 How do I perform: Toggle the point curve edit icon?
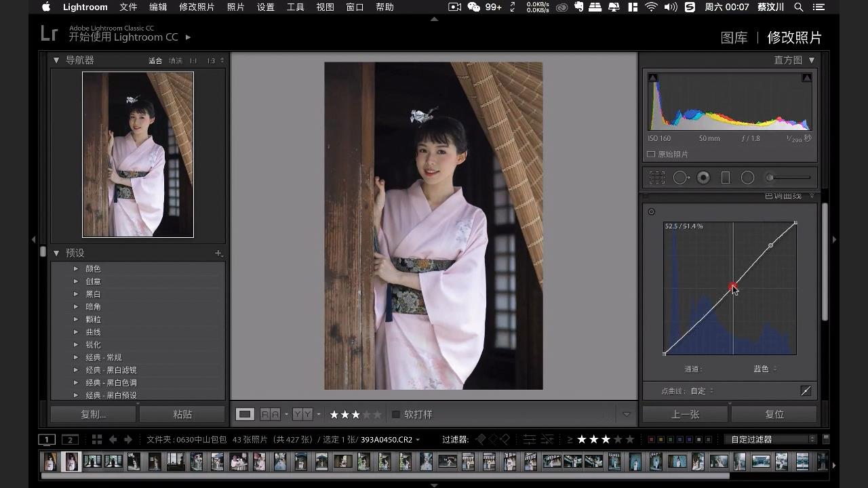[806, 391]
